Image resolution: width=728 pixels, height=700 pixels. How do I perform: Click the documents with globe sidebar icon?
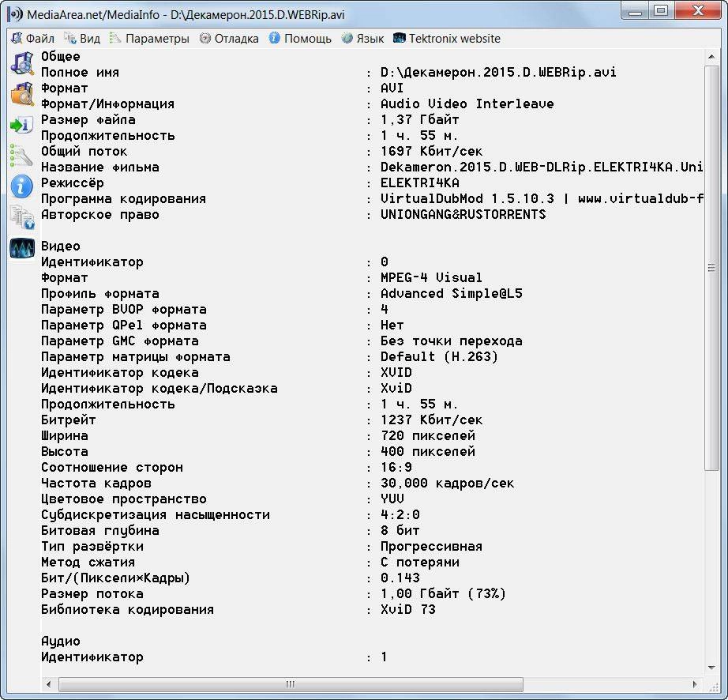pos(22,217)
